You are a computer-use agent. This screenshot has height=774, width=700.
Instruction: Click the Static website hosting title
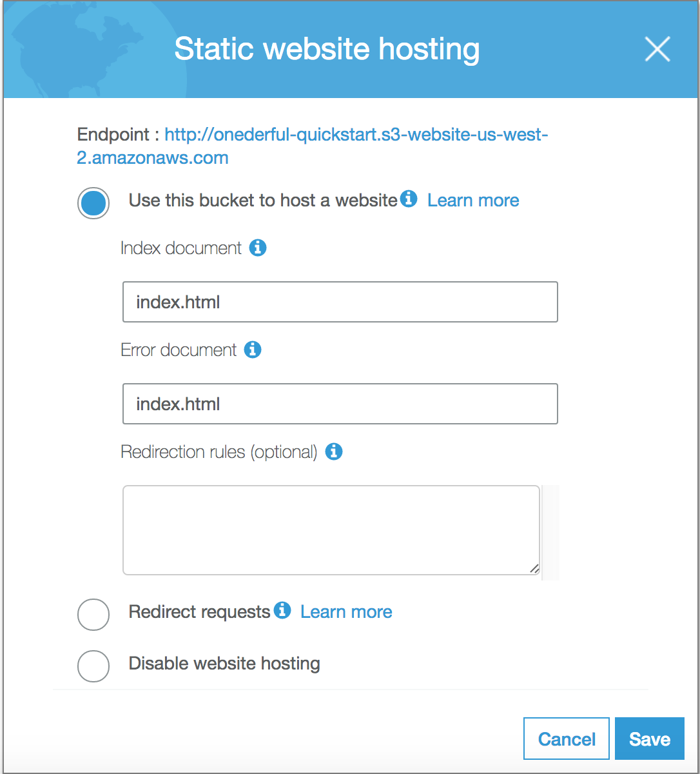point(327,49)
